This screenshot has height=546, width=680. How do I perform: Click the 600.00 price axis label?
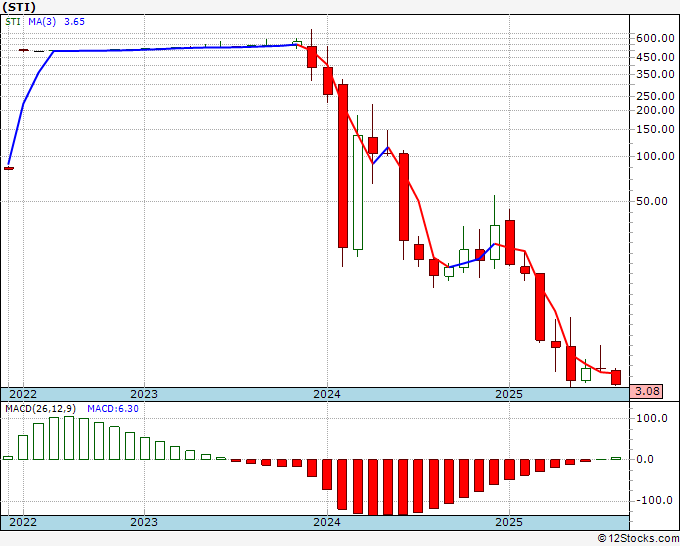(x=655, y=38)
